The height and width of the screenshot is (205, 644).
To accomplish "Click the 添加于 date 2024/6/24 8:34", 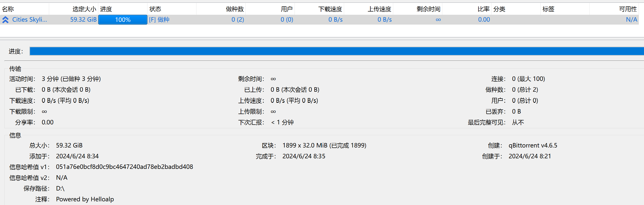I will pyautogui.click(x=77, y=156).
